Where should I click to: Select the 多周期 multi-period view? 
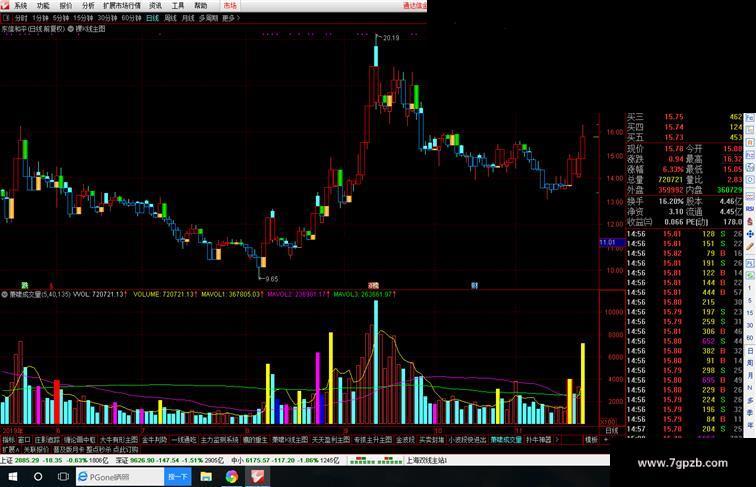209,18
